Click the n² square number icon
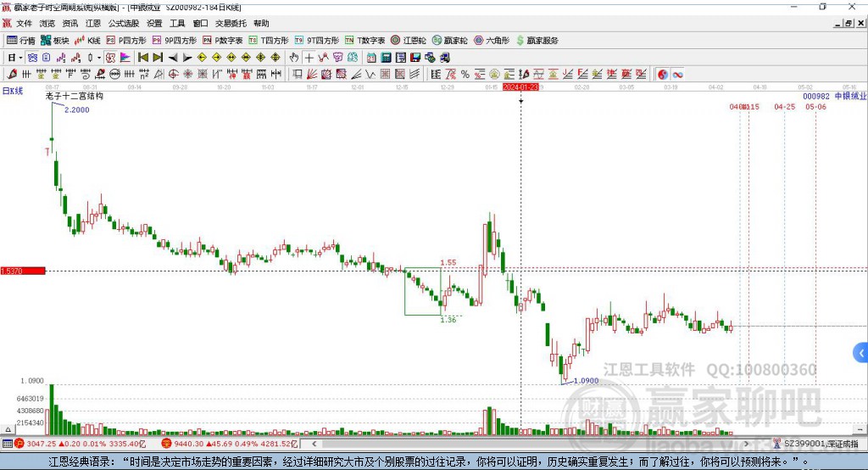 coord(144,75)
